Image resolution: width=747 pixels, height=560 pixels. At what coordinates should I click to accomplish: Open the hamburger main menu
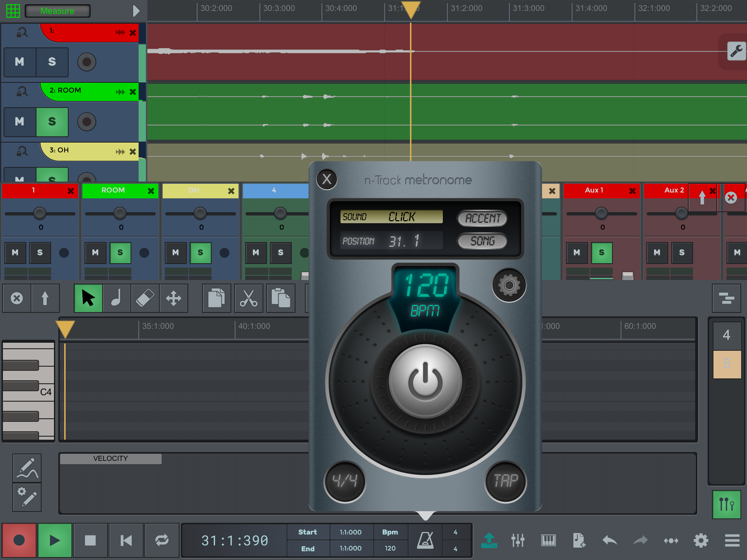point(732,540)
